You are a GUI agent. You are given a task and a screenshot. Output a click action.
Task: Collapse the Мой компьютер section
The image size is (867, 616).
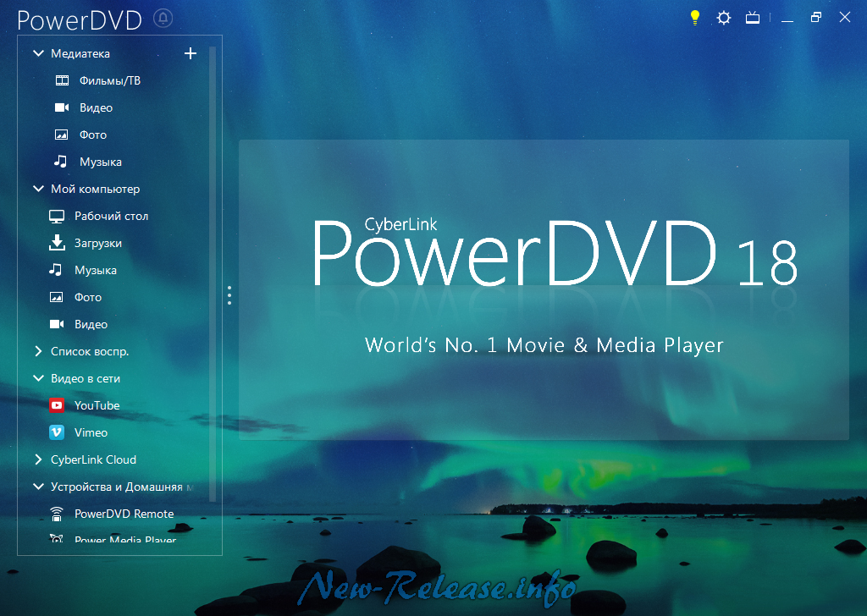pyautogui.click(x=38, y=189)
